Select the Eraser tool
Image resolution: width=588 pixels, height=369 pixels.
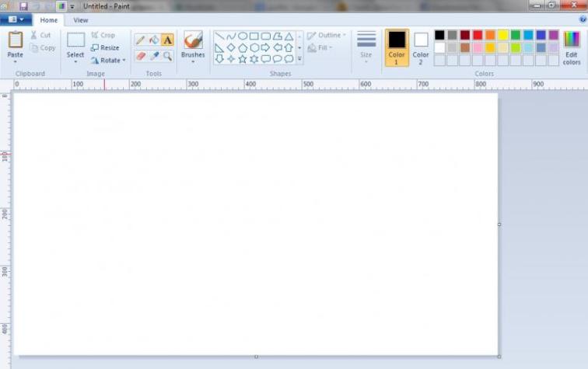[x=140, y=56]
